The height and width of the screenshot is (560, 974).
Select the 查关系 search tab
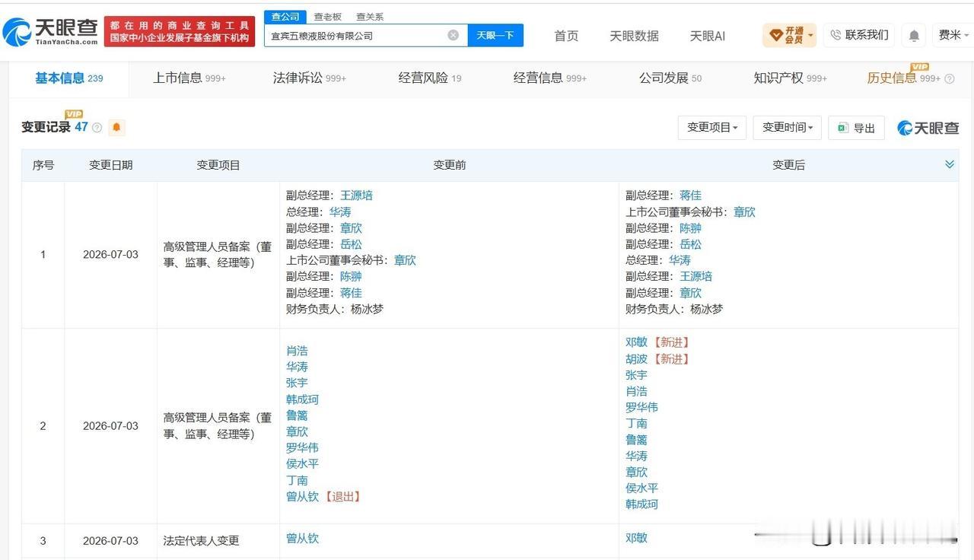(x=370, y=16)
